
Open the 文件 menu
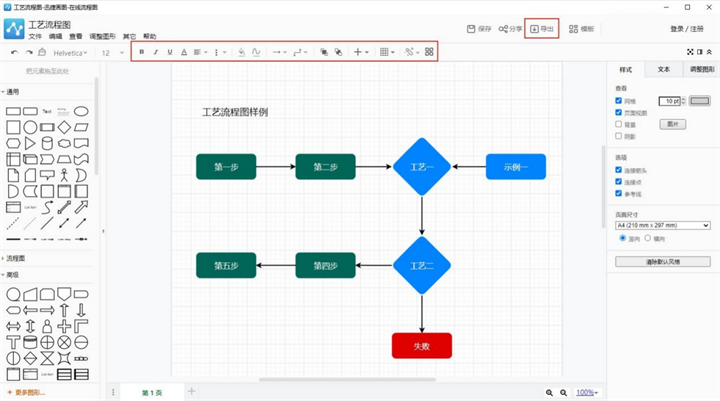(x=34, y=36)
